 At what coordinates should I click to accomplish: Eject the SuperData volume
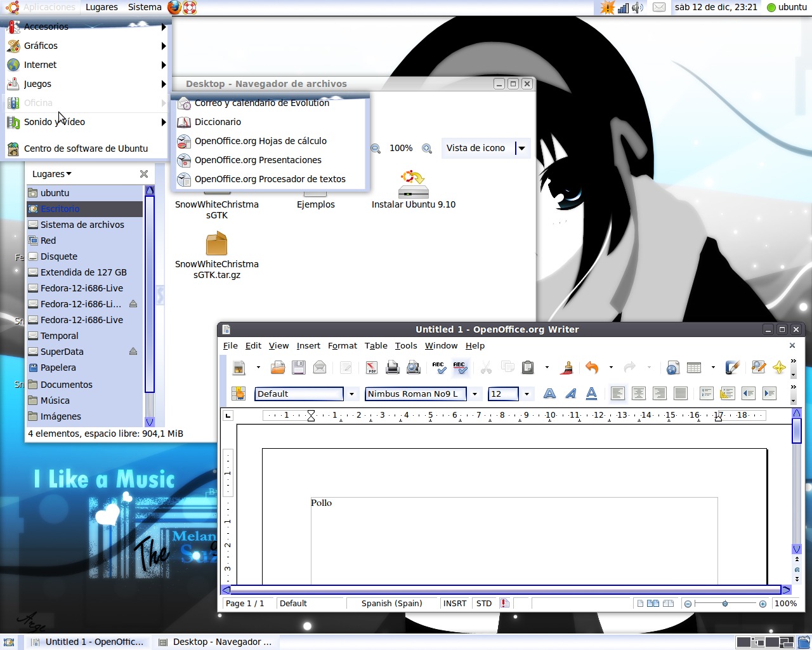133,352
